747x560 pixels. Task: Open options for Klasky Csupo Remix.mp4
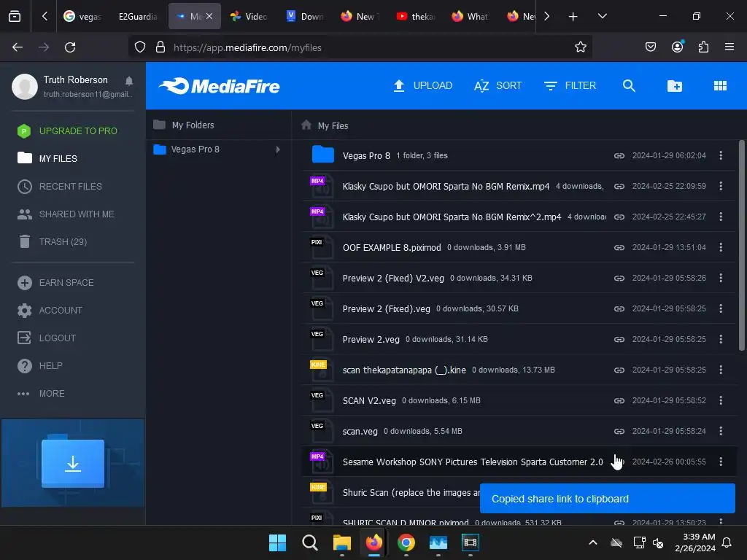point(721,186)
